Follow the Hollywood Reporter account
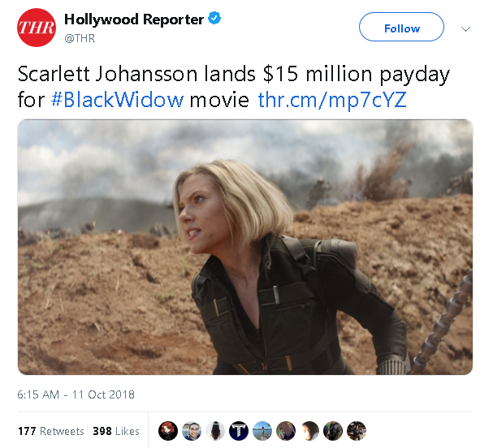493x448 pixels. coord(401,27)
